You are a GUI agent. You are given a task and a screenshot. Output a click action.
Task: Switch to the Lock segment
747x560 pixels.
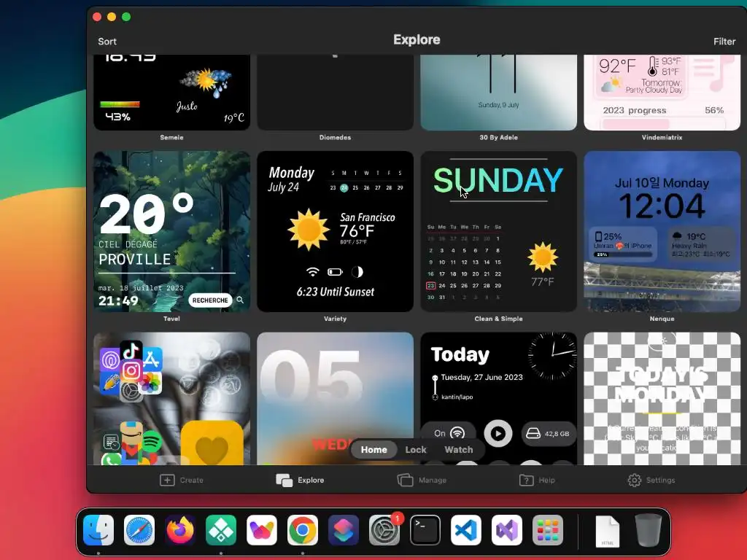point(416,449)
